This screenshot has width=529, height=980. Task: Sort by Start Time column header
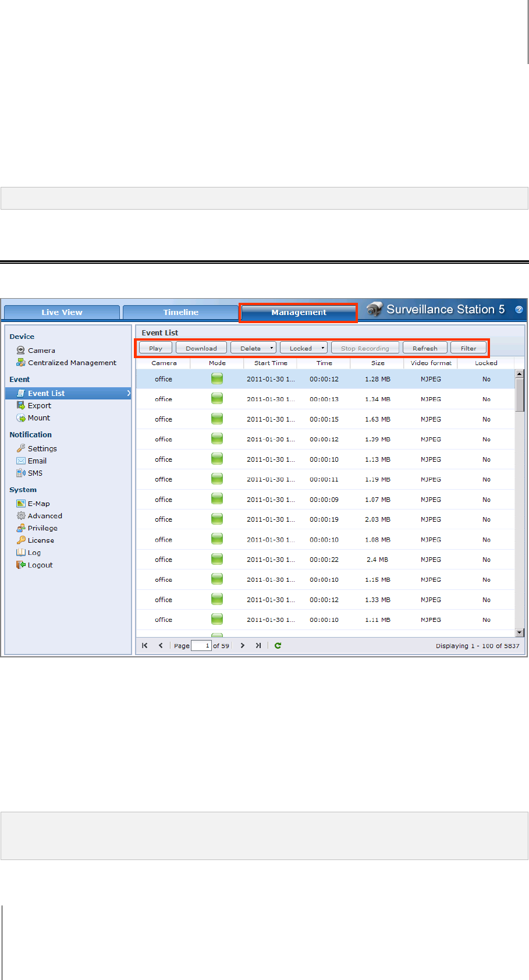click(x=271, y=363)
